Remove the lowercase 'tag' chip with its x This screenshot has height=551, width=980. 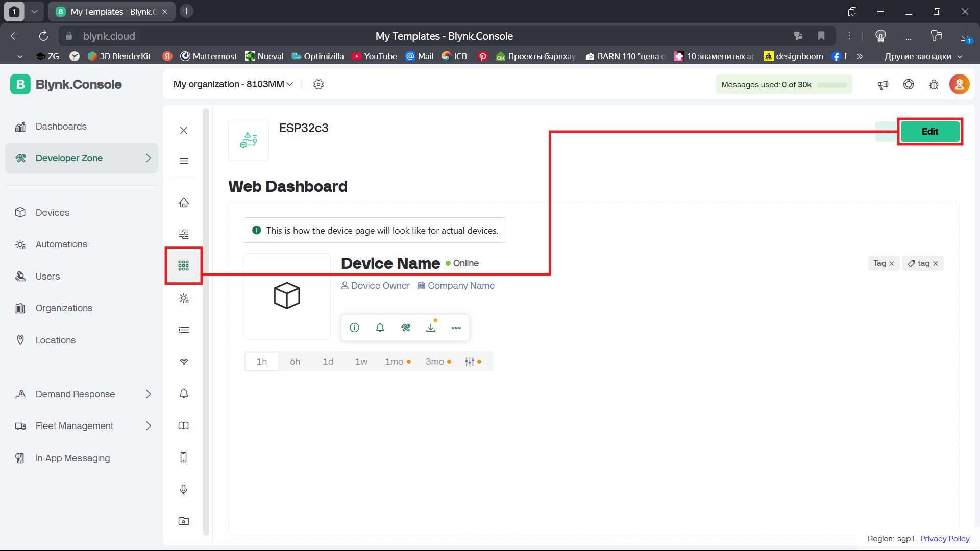pos(936,264)
